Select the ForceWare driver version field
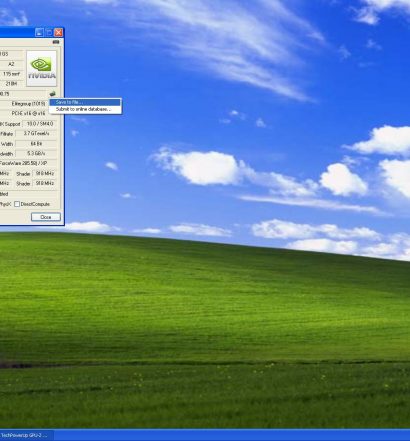 (x=28, y=163)
